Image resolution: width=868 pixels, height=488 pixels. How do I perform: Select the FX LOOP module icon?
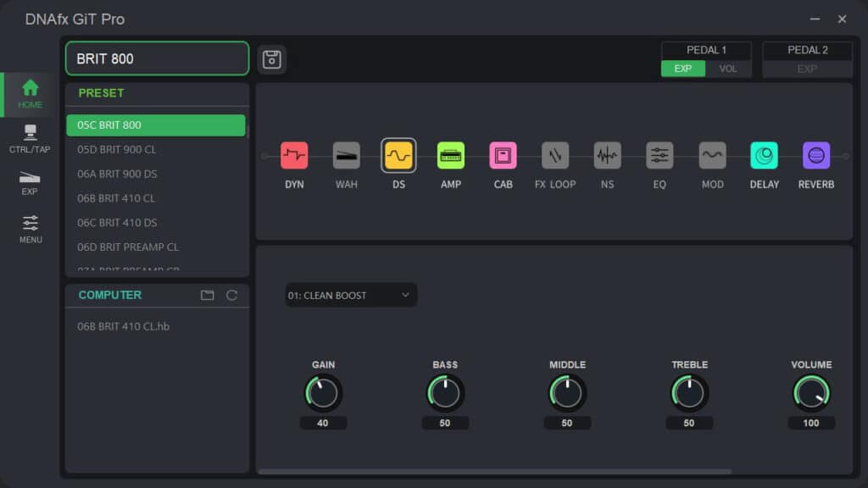[555, 156]
